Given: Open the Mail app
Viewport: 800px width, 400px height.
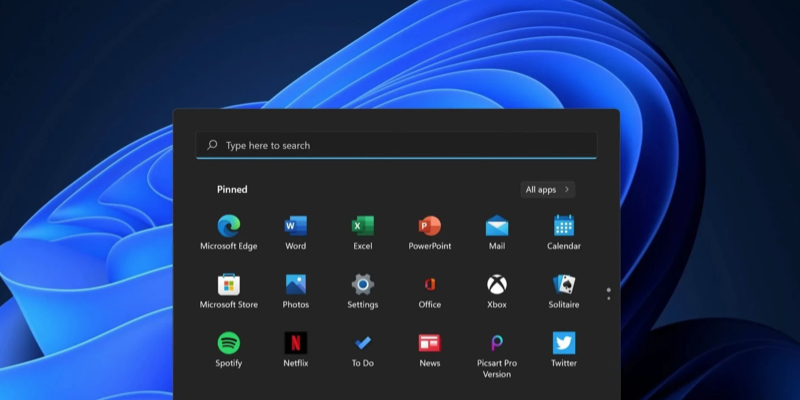Looking at the screenshot, I should coord(497,226).
